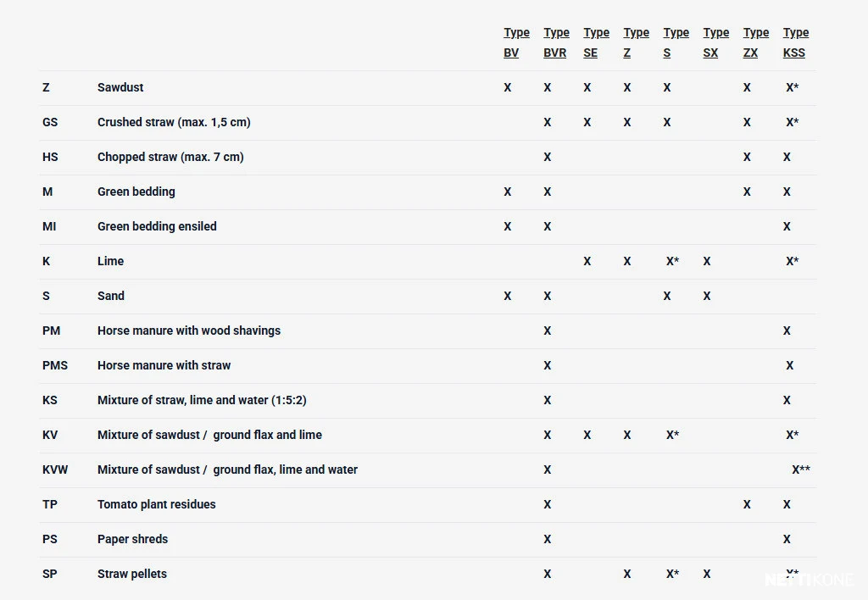Image resolution: width=868 pixels, height=600 pixels.
Task: Click the Crushed straw (max. 1,5 cm) label
Action: coord(174,122)
